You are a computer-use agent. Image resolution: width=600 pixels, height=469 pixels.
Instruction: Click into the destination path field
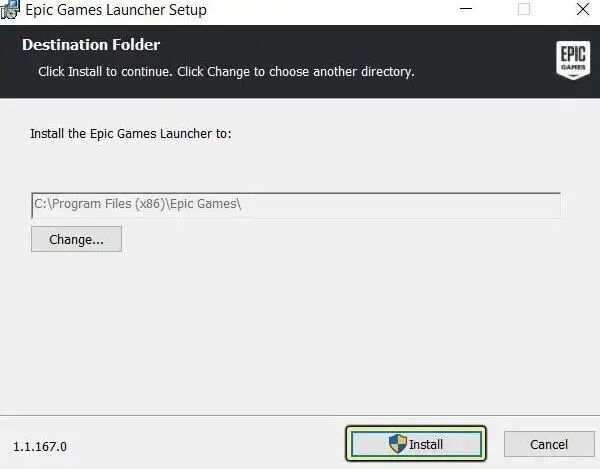coord(296,205)
